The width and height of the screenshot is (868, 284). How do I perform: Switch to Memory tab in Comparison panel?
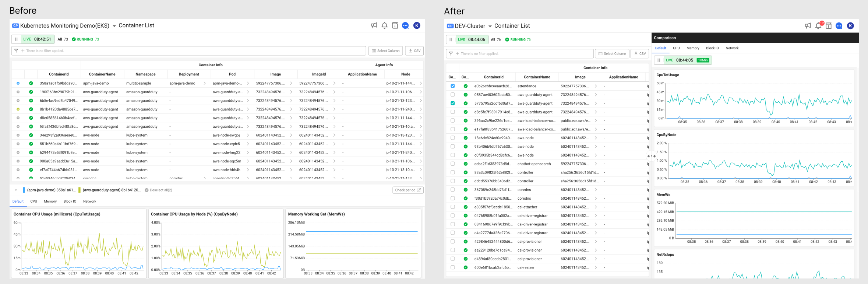tap(693, 48)
